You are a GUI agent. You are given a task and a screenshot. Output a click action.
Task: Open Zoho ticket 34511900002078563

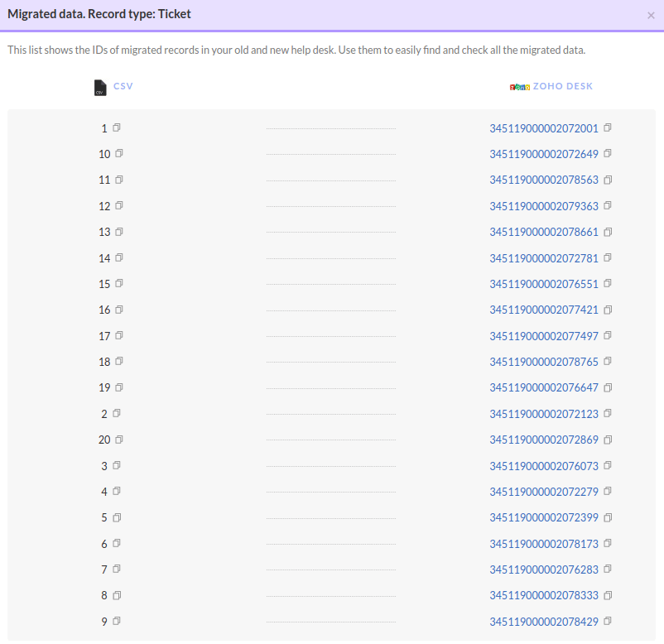click(x=544, y=180)
